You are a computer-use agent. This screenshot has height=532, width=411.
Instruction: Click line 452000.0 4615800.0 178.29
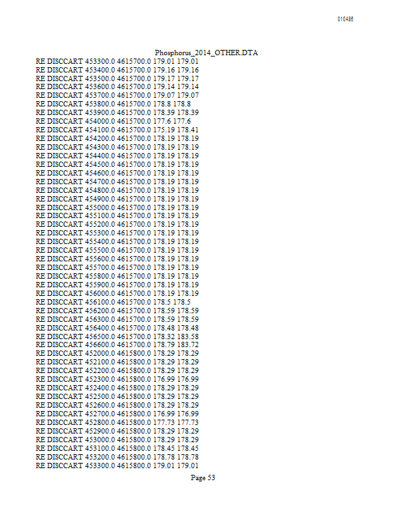pos(117,353)
